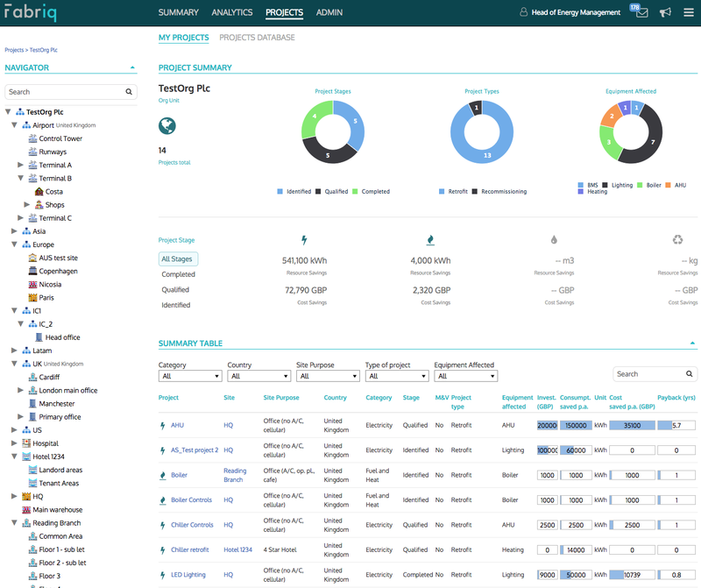Click the Hospital icon in navigator

coord(26,443)
